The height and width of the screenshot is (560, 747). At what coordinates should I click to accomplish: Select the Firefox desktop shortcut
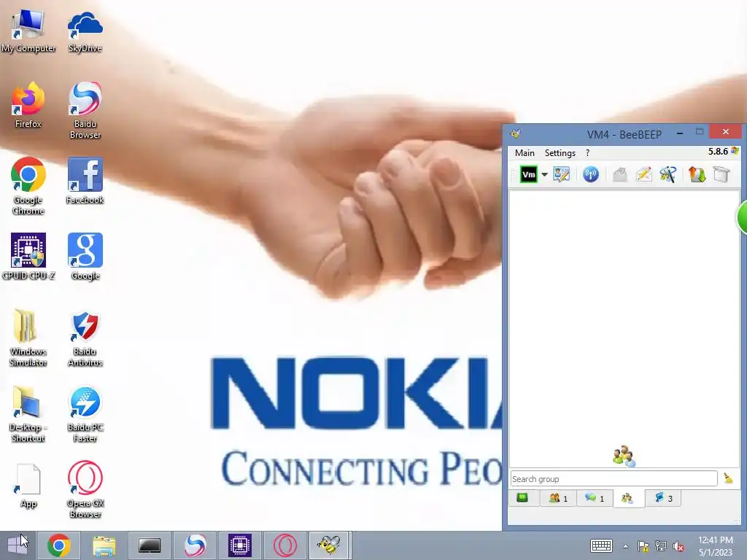[x=28, y=105]
